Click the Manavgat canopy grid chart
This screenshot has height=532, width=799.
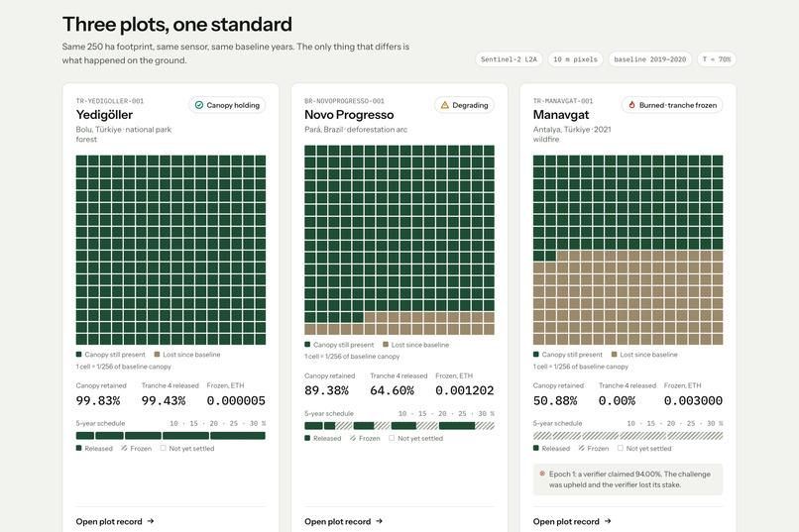(x=628, y=250)
